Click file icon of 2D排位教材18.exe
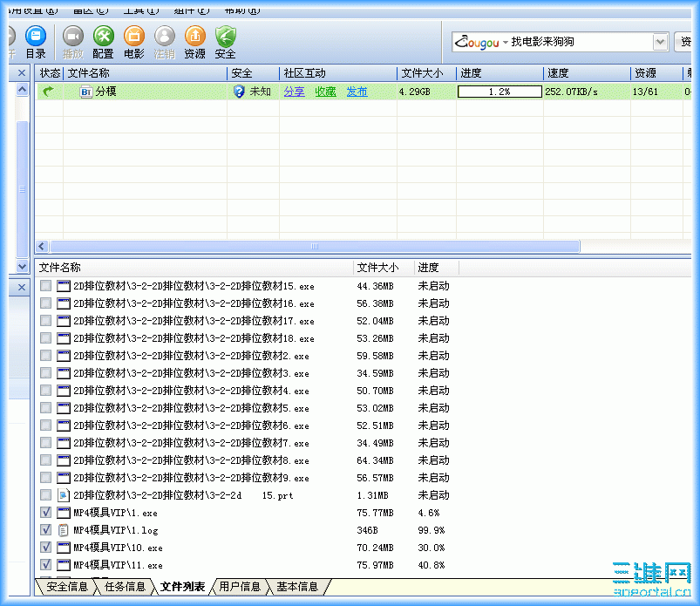 point(64,338)
